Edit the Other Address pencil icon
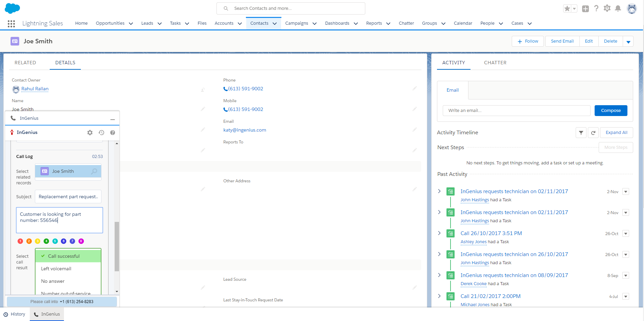 415,189
